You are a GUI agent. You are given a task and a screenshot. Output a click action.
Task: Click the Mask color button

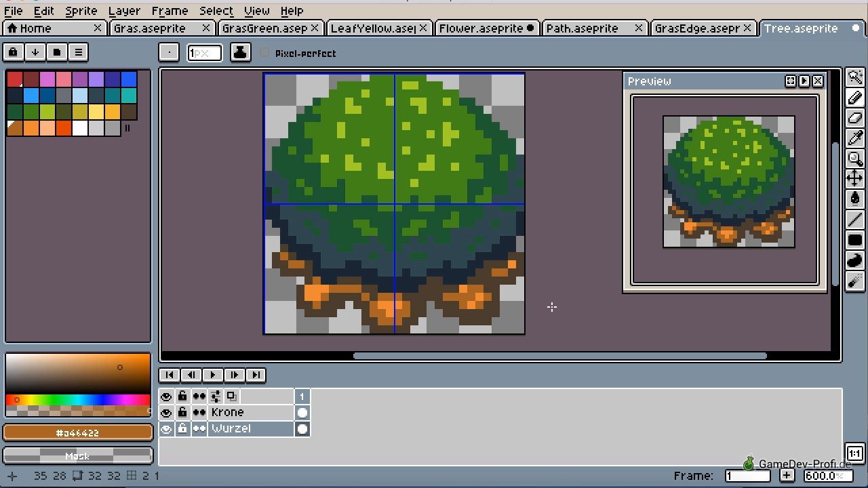(78, 455)
